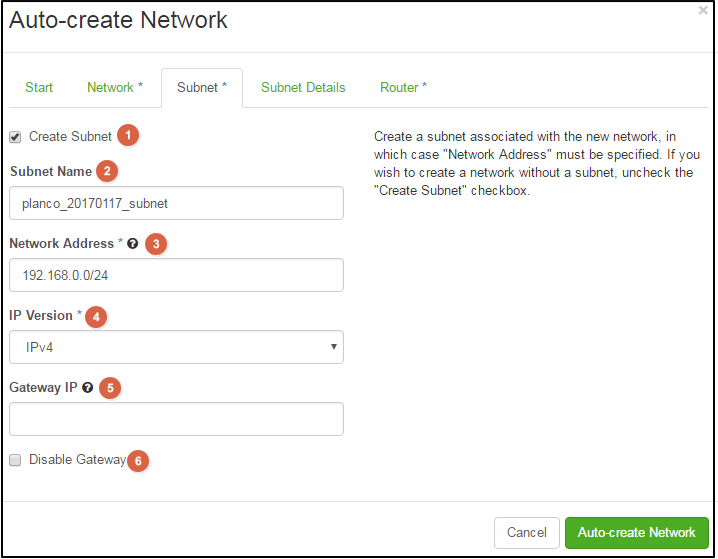Enable the Disable Gateway checkbox

(15, 460)
